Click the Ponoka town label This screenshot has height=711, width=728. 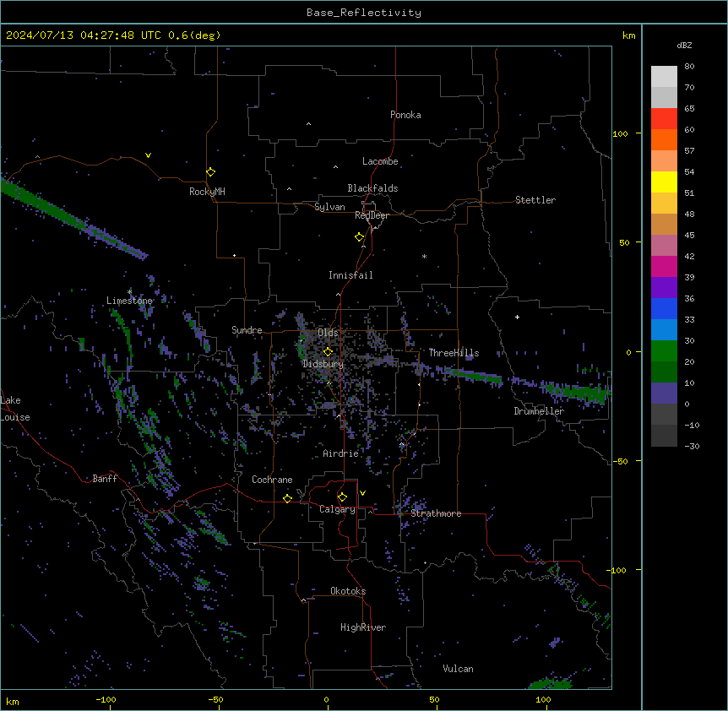405,115
